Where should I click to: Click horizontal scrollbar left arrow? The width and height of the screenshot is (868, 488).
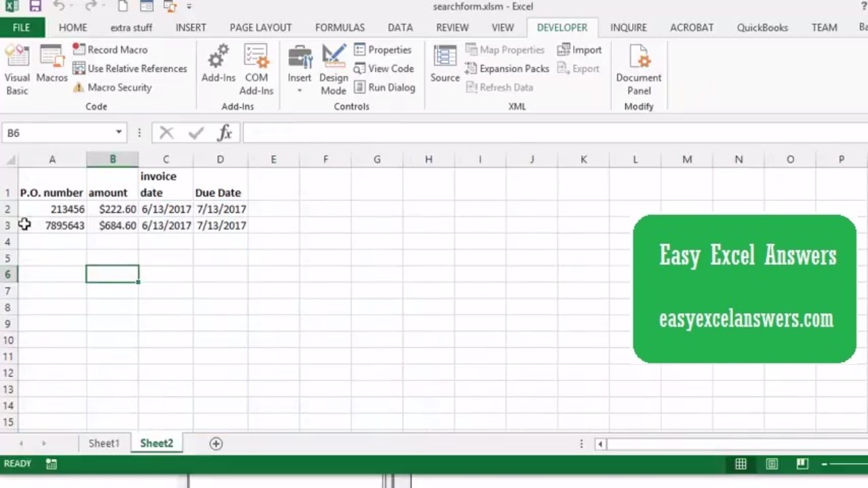tap(600, 444)
